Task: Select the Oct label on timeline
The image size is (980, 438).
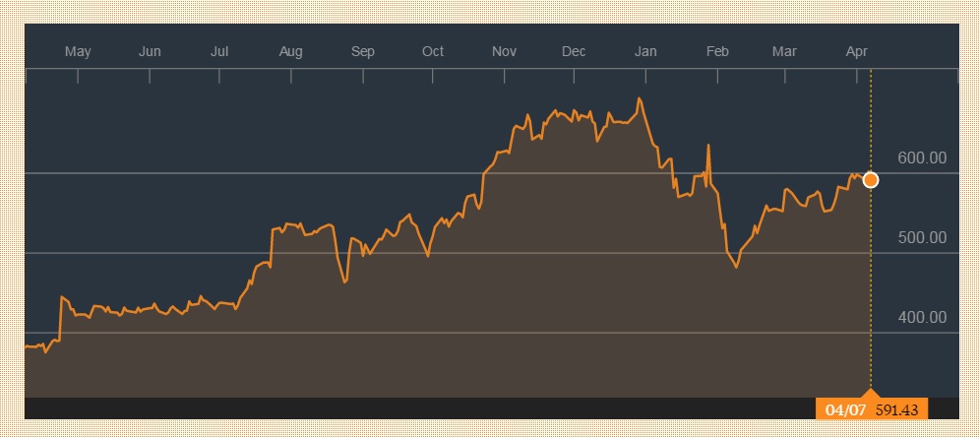Action: [x=433, y=51]
